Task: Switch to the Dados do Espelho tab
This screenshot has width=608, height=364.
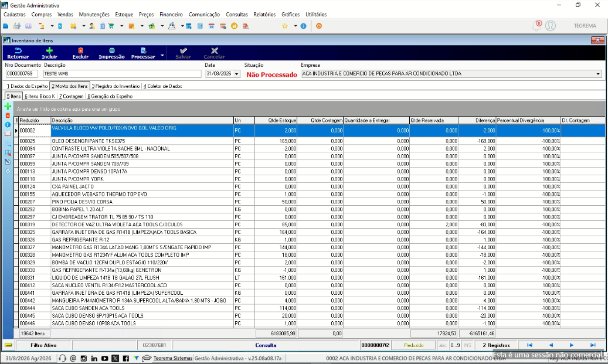Action: [27, 86]
